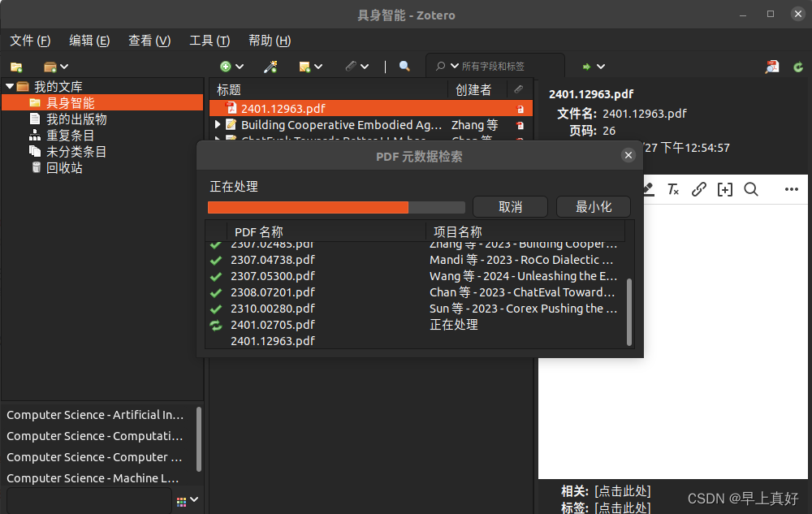
Task: Collapse the 我的文库 library tree
Action: coord(10,86)
